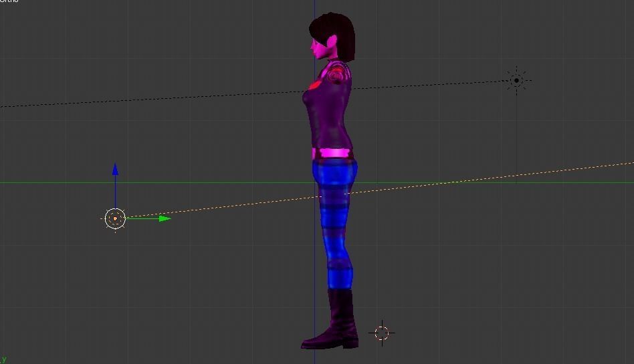Click the 3D cursor crosshair near the boots
Viewport: 634px width, 364px height.
[x=382, y=333]
